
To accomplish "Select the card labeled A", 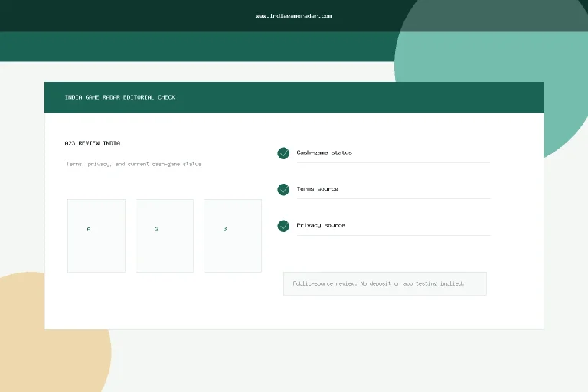I will pos(96,236).
